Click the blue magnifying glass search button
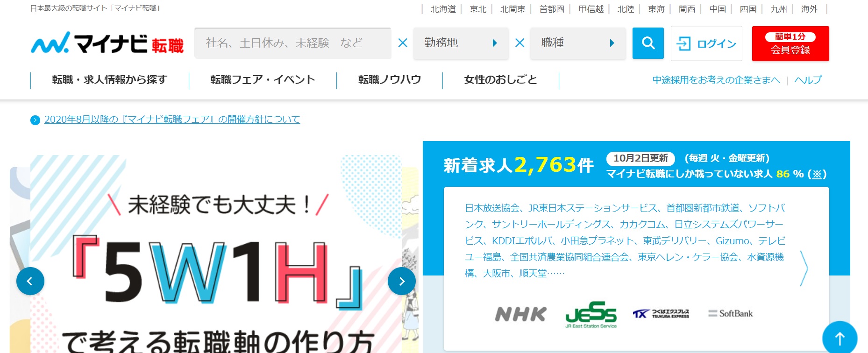 [647, 43]
